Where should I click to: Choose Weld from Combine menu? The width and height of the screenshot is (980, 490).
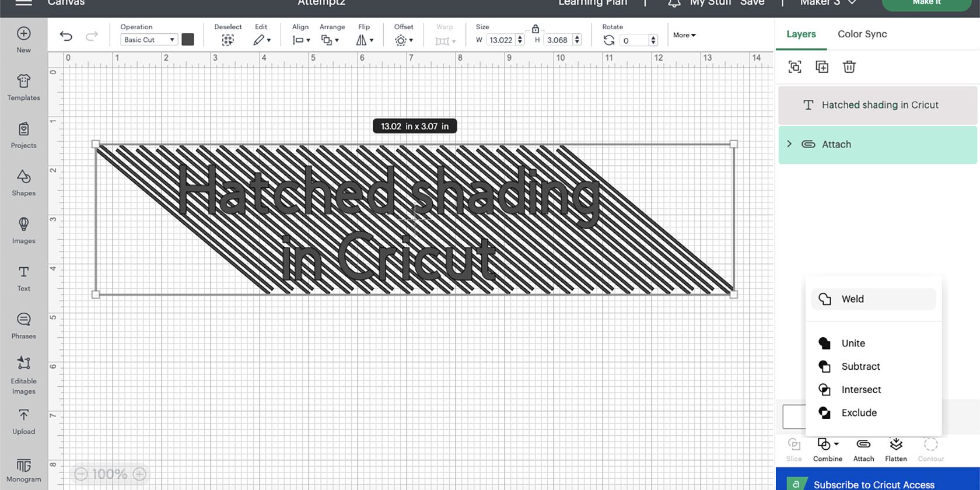pyautogui.click(x=873, y=299)
